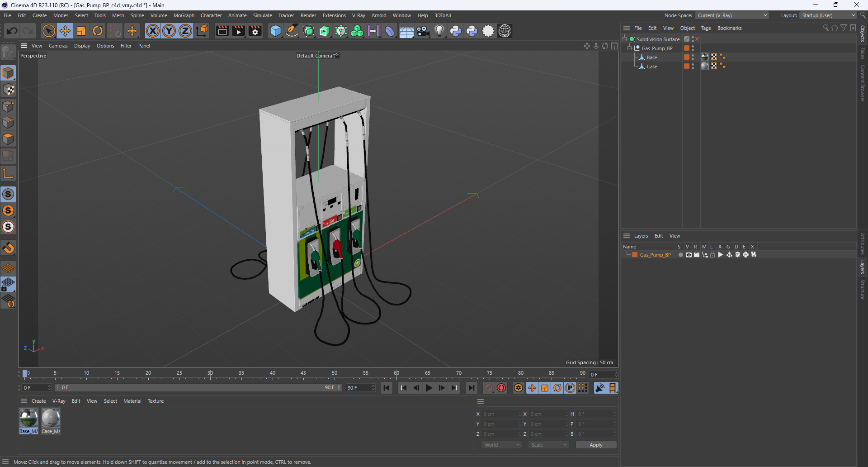
Task: Toggle Autokeying button
Action: coord(501,388)
